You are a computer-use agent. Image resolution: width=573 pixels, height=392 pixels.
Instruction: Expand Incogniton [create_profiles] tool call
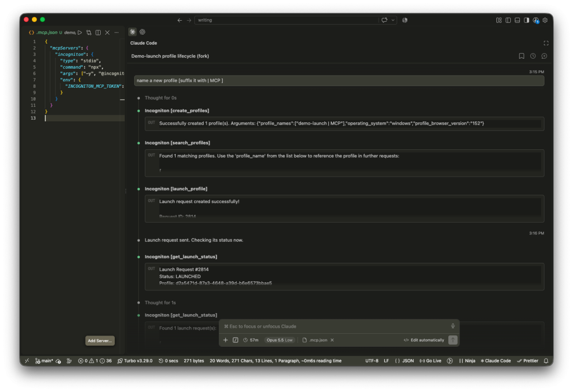(x=177, y=111)
